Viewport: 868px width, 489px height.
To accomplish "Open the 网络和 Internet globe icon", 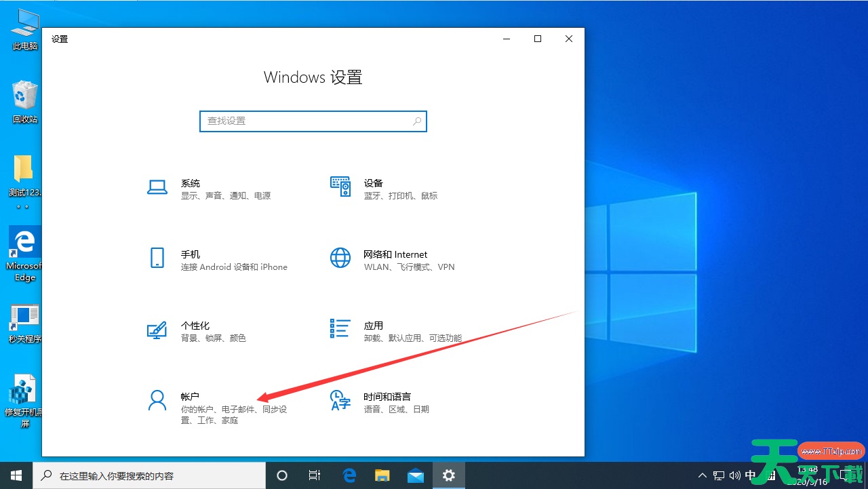I will [x=340, y=258].
